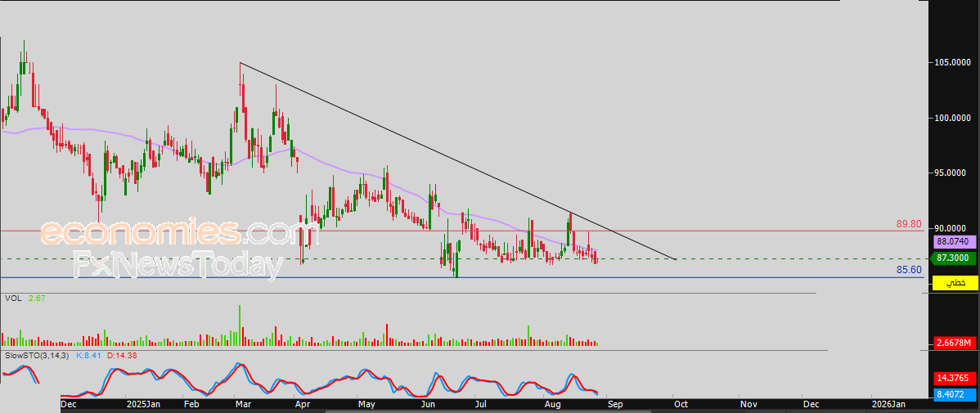
Task: Select the Sep marker on time axis
Action: click(x=615, y=404)
